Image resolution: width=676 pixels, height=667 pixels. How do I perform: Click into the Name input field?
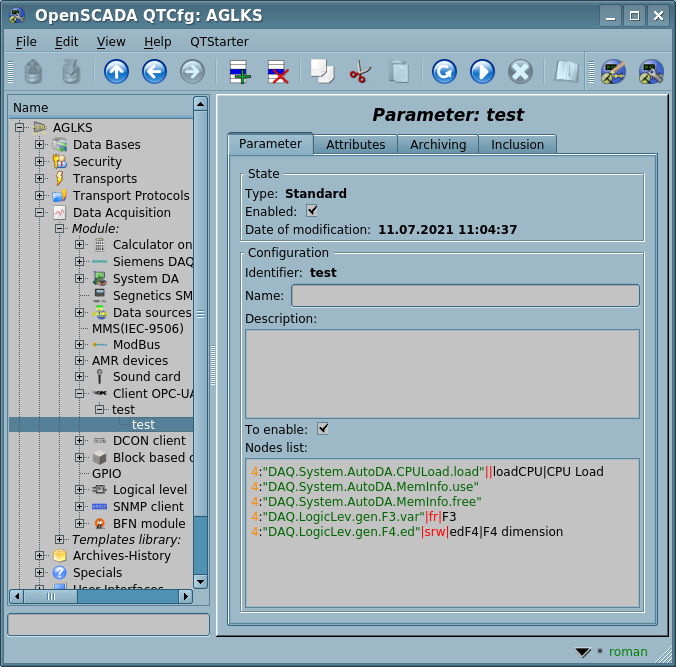(465, 295)
